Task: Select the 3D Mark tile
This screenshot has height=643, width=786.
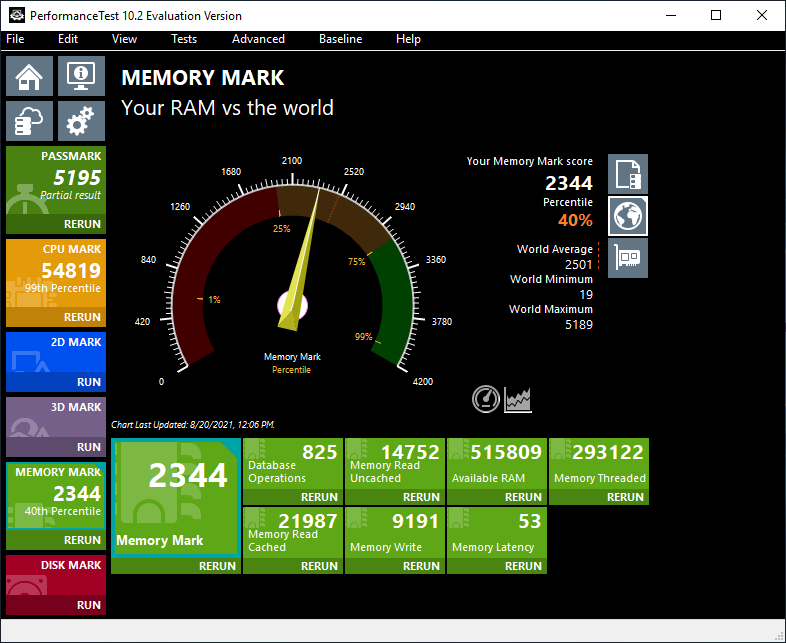Action: coord(56,417)
